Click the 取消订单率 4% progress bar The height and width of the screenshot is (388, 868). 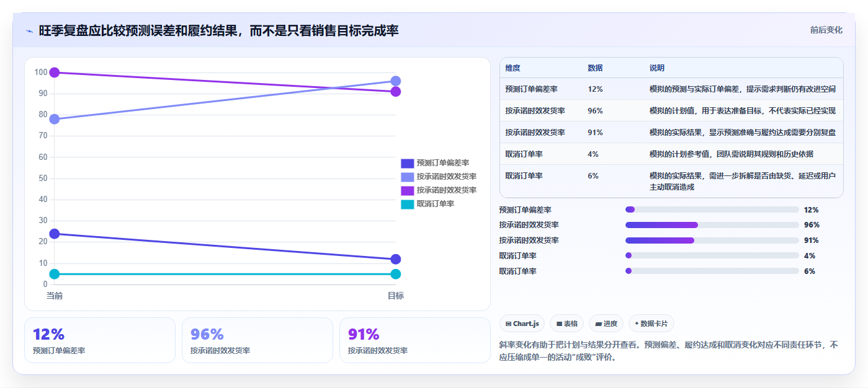tap(712, 255)
